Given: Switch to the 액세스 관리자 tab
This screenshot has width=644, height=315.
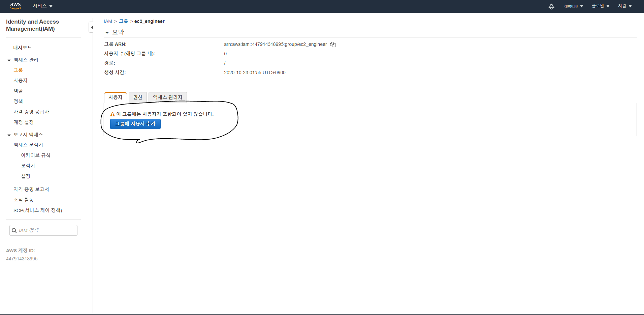Looking at the screenshot, I should point(167,97).
